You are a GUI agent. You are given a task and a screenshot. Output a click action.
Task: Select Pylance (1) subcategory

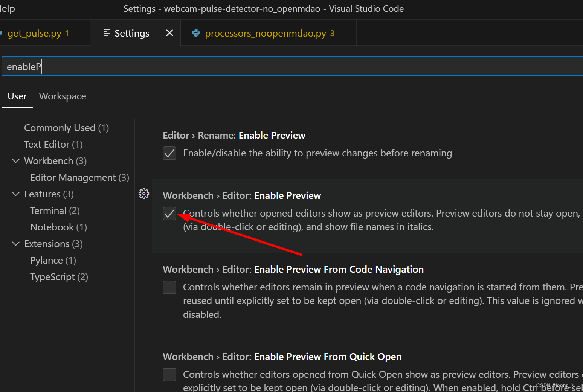coord(53,261)
